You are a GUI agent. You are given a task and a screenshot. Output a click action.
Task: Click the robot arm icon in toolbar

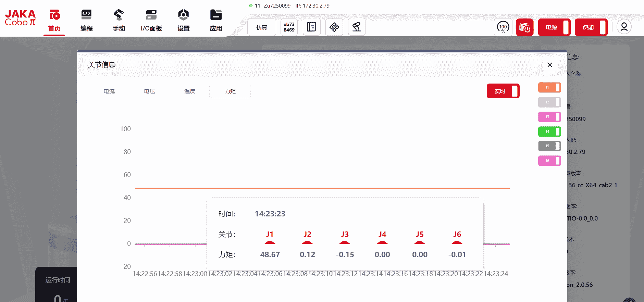[x=357, y=27]
